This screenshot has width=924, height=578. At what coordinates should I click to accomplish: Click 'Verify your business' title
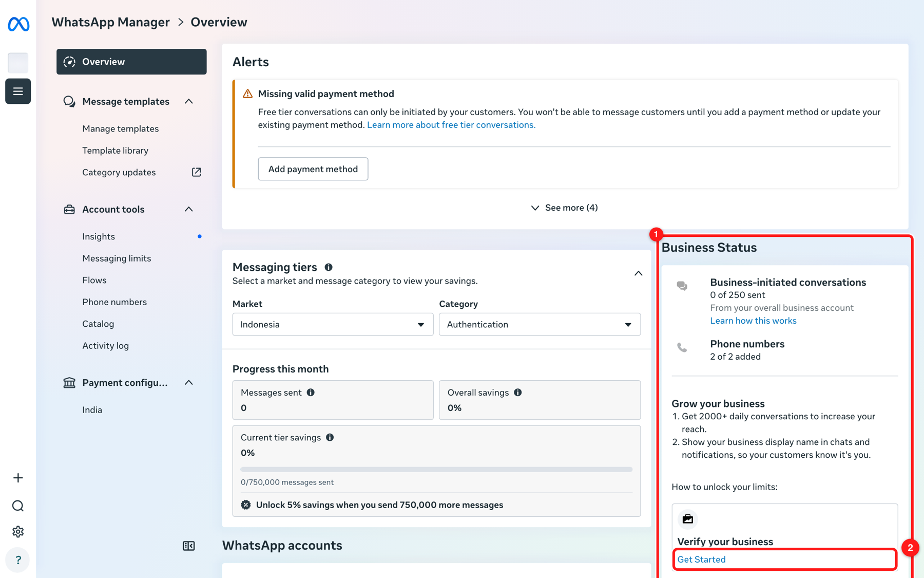tap(725, 542)
